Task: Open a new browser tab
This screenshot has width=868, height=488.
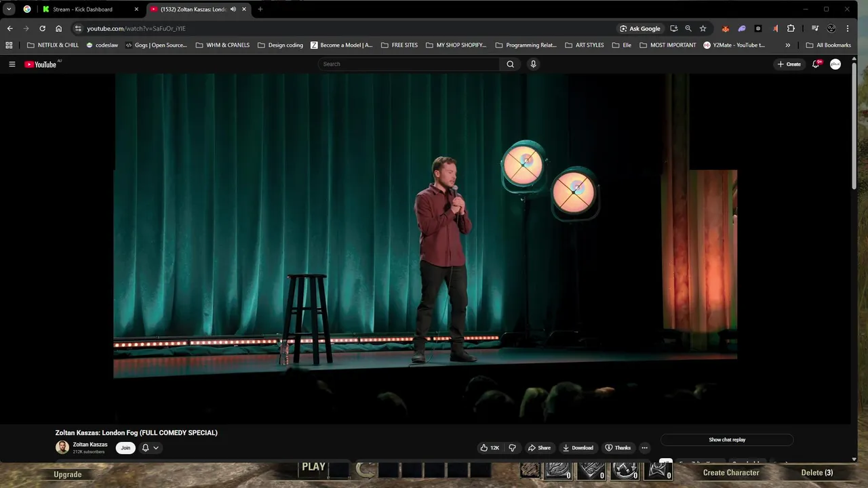Action: click(x=260, y=9)
